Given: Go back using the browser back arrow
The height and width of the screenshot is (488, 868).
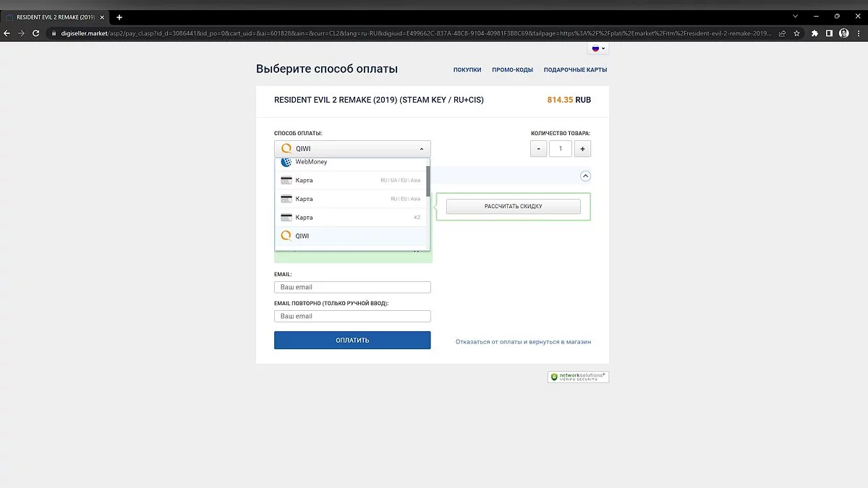Looking at the screenshot, I should tap(8, 33).
